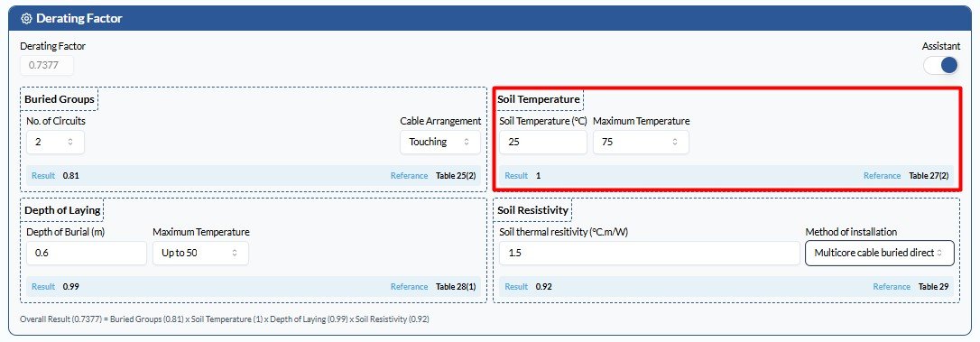Click the Buried Groups Result label

(x=43, y=176)
